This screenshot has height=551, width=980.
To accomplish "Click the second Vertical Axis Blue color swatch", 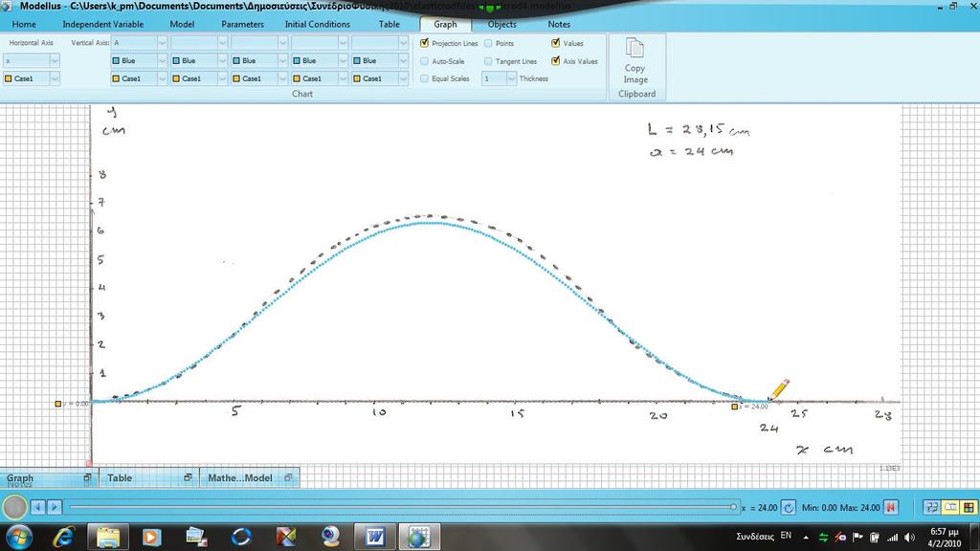I will (176, 60).
